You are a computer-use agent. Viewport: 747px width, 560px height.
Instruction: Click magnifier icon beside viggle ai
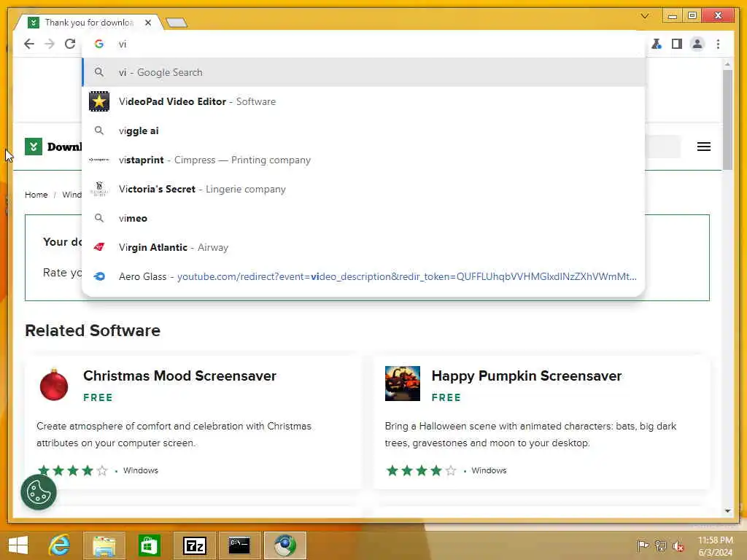pyautogui.click(x=99, y=131)
